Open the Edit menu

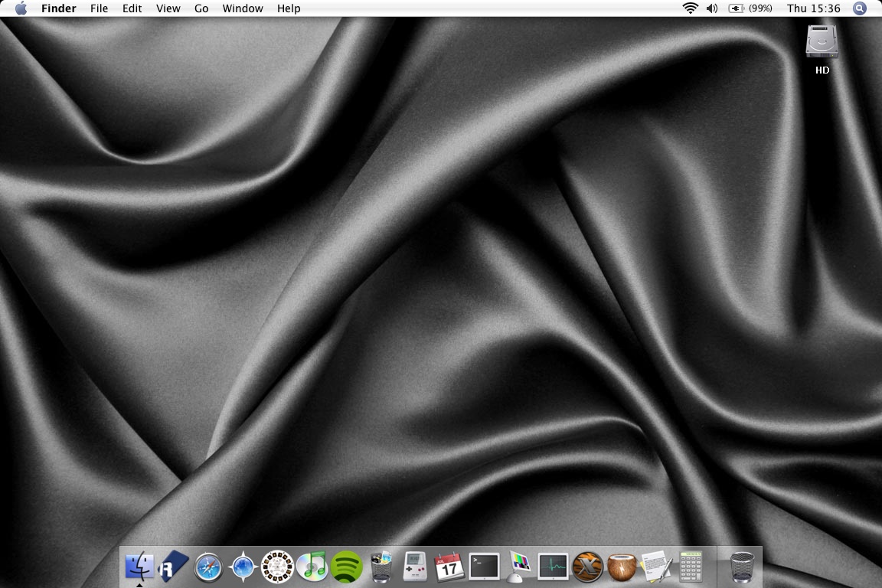coord(132,8)
